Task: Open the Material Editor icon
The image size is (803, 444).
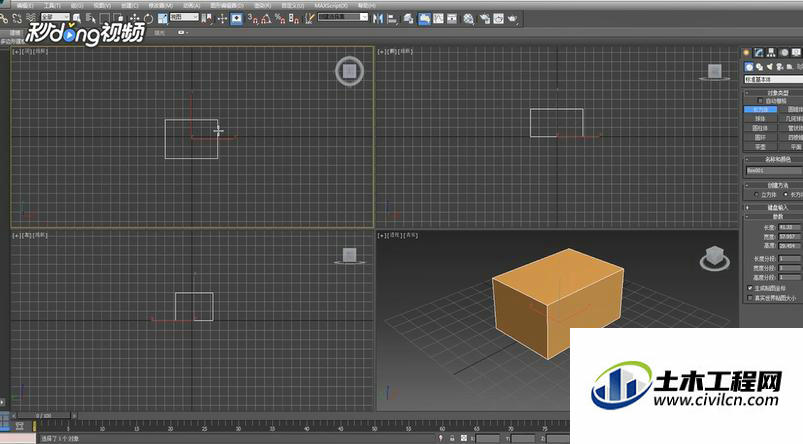Action: [x=469, y=19]
